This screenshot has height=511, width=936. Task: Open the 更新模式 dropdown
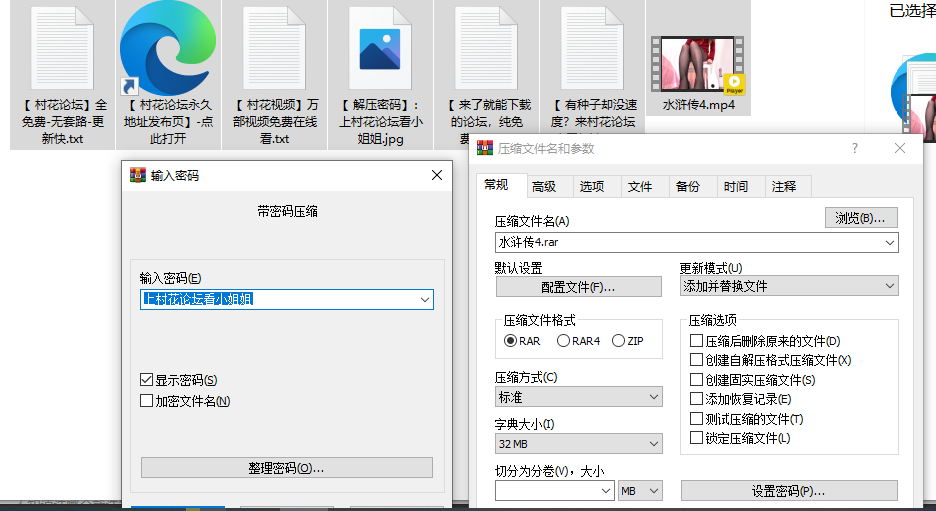point(789,287)
